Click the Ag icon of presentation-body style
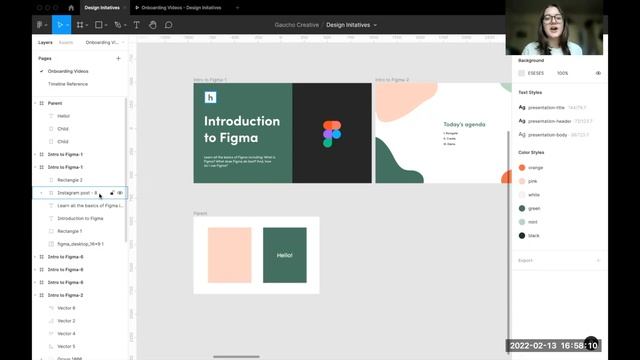The image size is (640, 360). (522, 134)
